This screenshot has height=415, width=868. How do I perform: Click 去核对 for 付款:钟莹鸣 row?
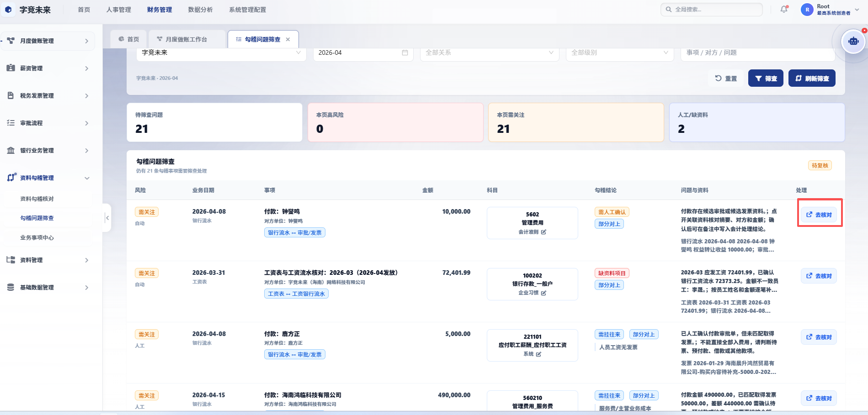click(x=819, y=215)
